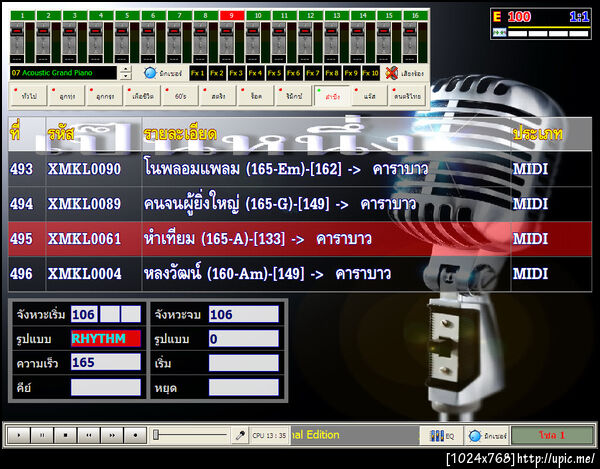Image resolution: width=600 pixels, height=469 pixels.
Task: Stop the song with the stop button
Action: click(65, 435)
